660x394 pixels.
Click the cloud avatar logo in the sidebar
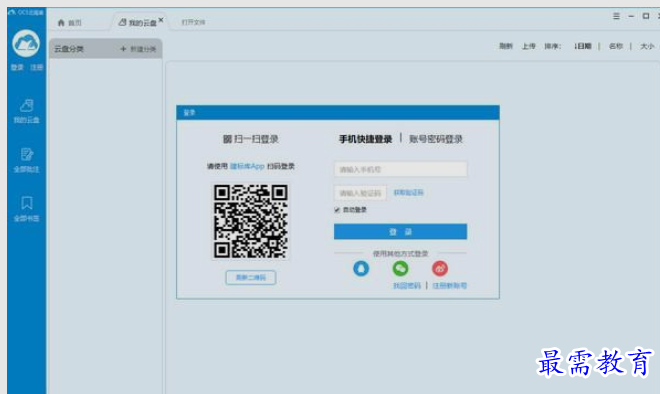[x=26, y=43]
